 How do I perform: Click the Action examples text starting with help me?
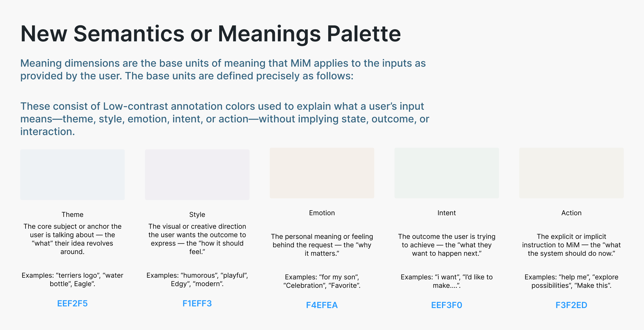tap(572, 281)
